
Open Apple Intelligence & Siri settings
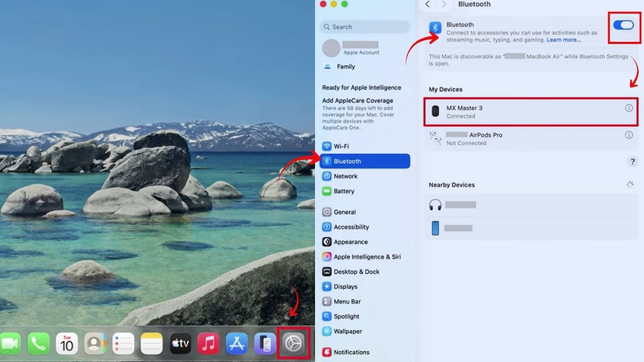[365, 257]
